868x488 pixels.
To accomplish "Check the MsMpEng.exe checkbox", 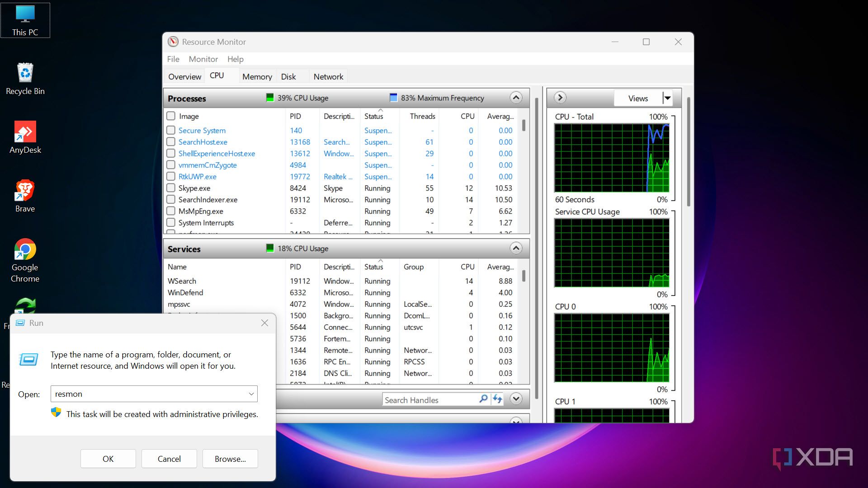I will point(171,211).
